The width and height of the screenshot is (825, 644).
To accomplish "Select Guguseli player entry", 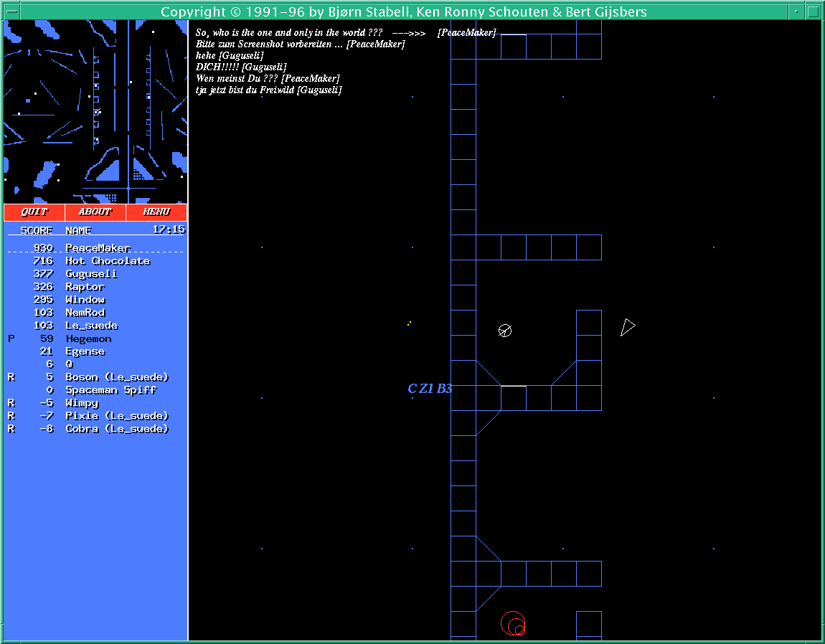I will [x=91, y=274].
